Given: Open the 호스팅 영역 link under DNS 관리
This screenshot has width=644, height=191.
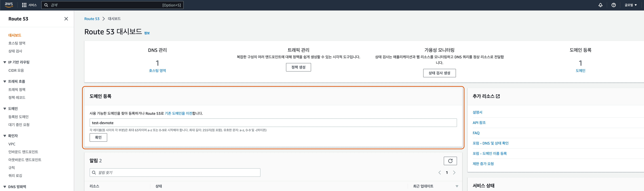Looking at the screenshot, I should [158, 71].
